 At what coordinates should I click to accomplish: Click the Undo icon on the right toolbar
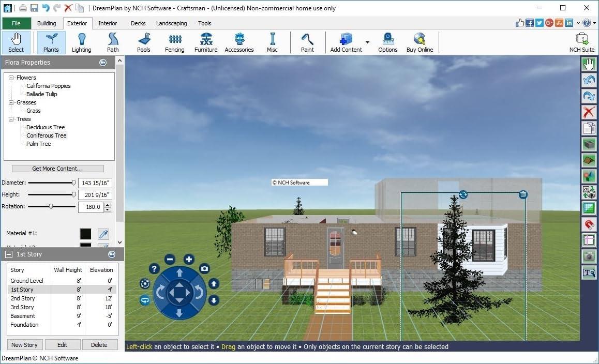(x=589, y=80)
